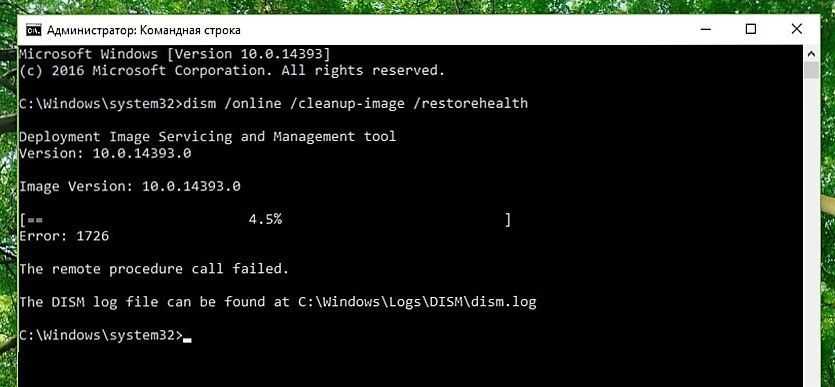The image size is (835, 387).
Task: Click the 2016 Microsoft Corporation copyright line
Action: [232, 71]
